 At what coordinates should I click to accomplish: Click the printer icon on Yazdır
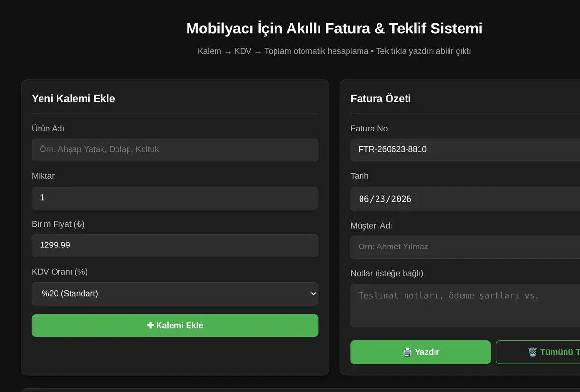[x=407, y=352]
